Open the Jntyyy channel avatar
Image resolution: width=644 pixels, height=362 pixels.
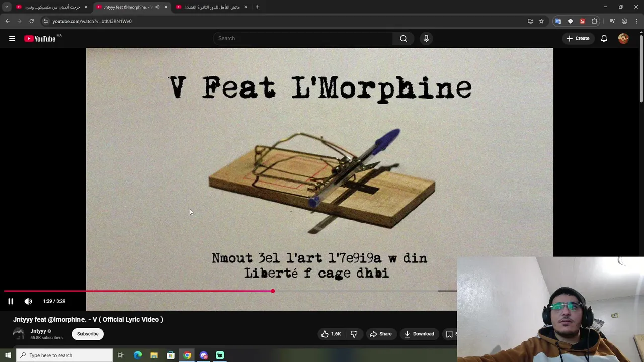pos(19,334)
